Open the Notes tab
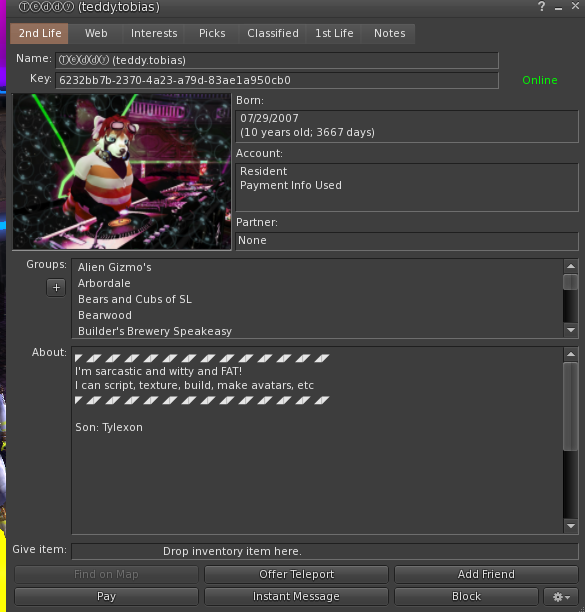The image size is (585, 612). (x=389, y=33)
